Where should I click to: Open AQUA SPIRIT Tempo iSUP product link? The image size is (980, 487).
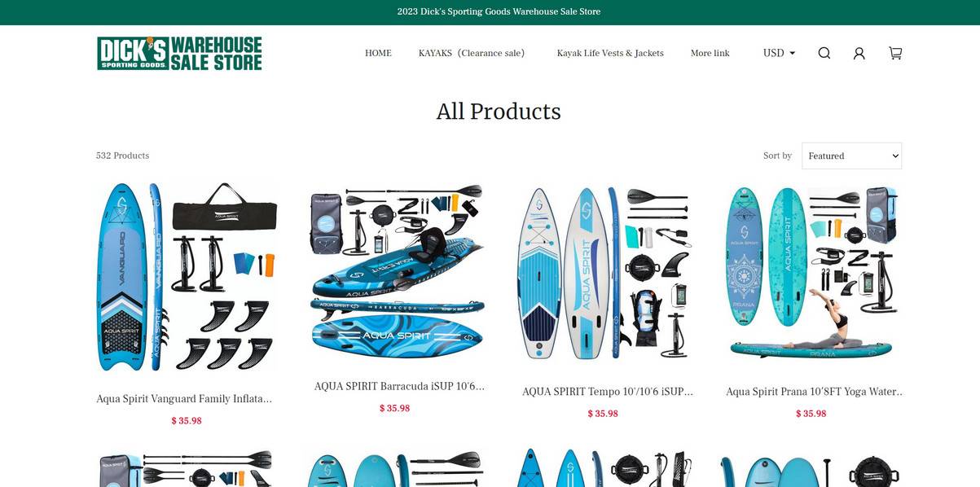(x=608, y=392)
